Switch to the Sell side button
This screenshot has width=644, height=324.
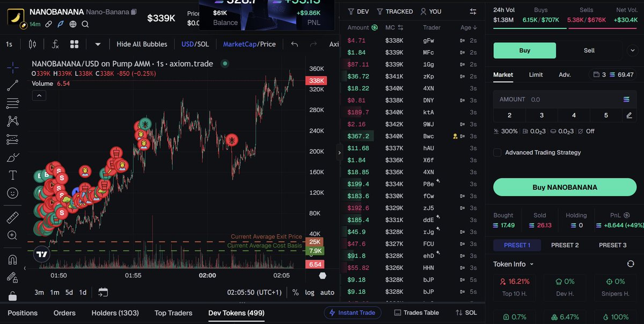(x=589, y=51)
